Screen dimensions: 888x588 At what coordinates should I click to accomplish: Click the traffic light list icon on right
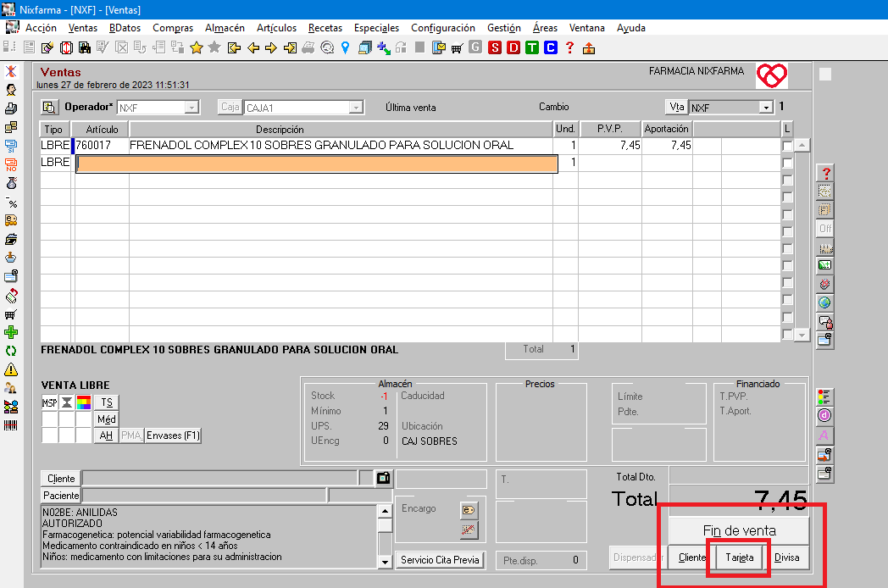tap(824, 397)
